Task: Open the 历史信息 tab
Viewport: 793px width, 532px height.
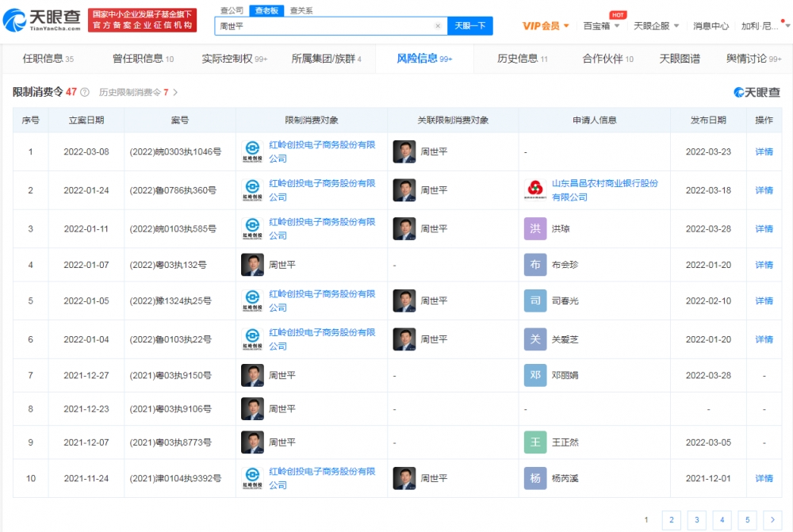Action: point(523,59)
